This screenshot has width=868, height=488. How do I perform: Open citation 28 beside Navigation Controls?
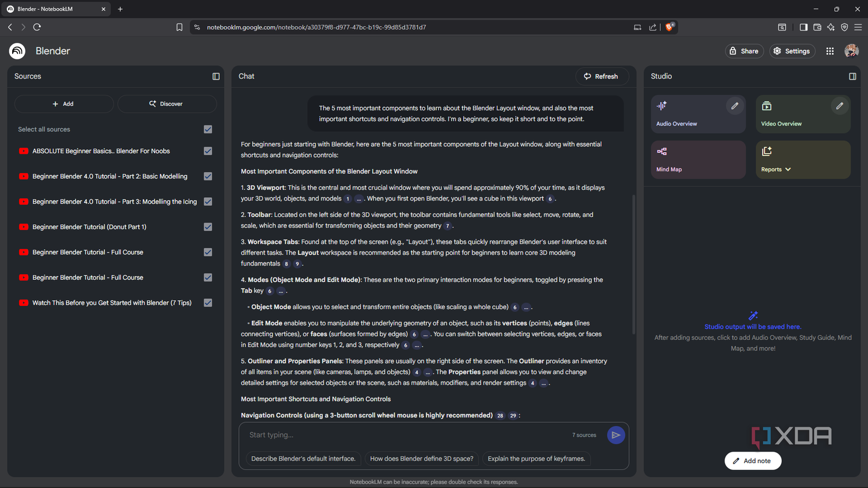(500, 416)
